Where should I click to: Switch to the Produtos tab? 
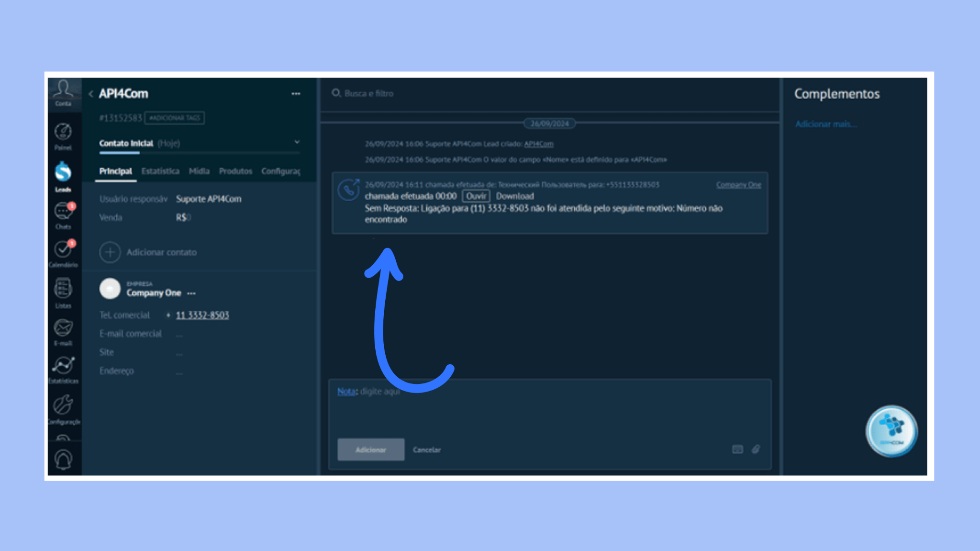[x=235, y=171]
